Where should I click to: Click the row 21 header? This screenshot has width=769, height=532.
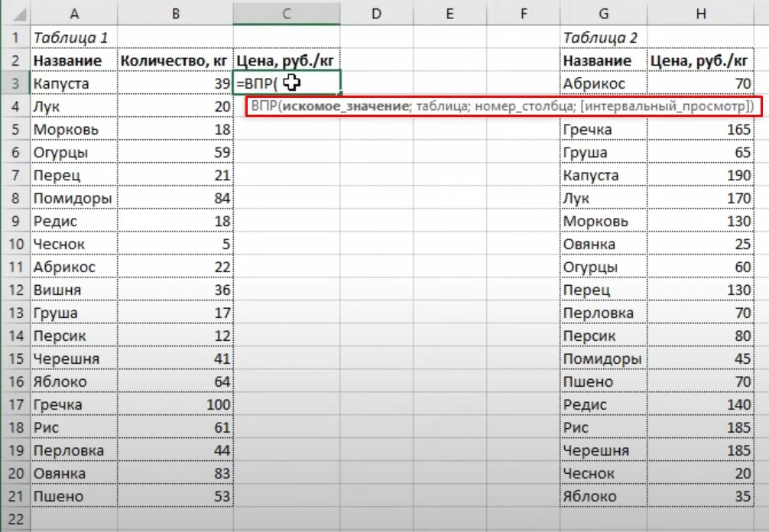point(15,496)
